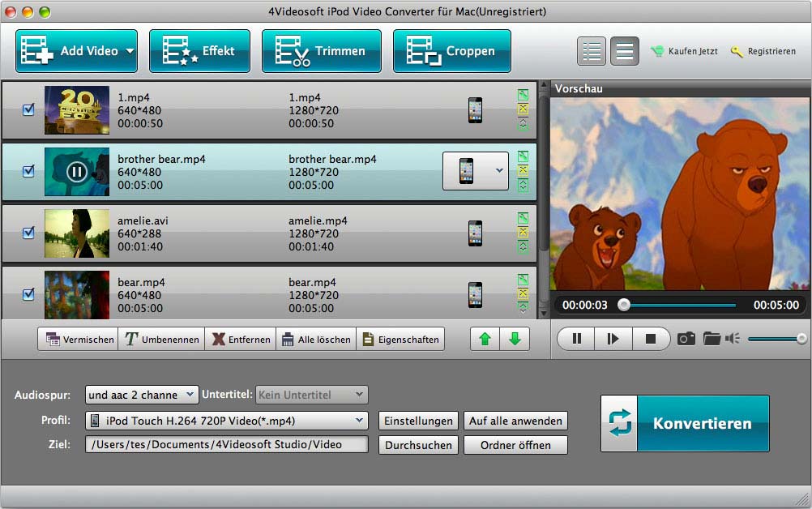Expand the Add Video dropdown arrow
The width and height of the screenshot is (812, 509).
(129, 51)
